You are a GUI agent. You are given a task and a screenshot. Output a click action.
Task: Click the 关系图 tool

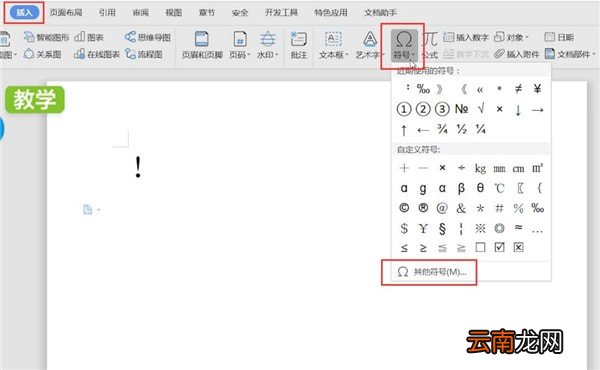pyautogui.click(x=42, y=54)
